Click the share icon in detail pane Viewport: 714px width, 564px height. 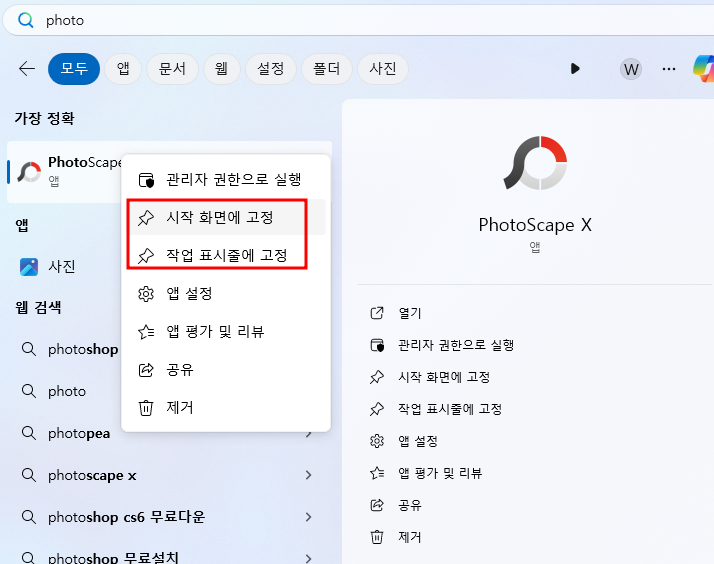377,505
